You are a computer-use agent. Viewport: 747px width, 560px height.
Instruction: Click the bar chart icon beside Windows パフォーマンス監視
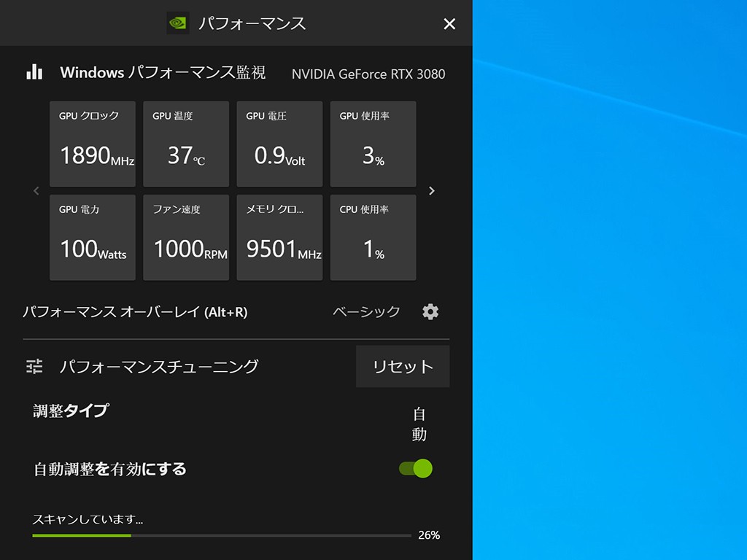[34, 72]
